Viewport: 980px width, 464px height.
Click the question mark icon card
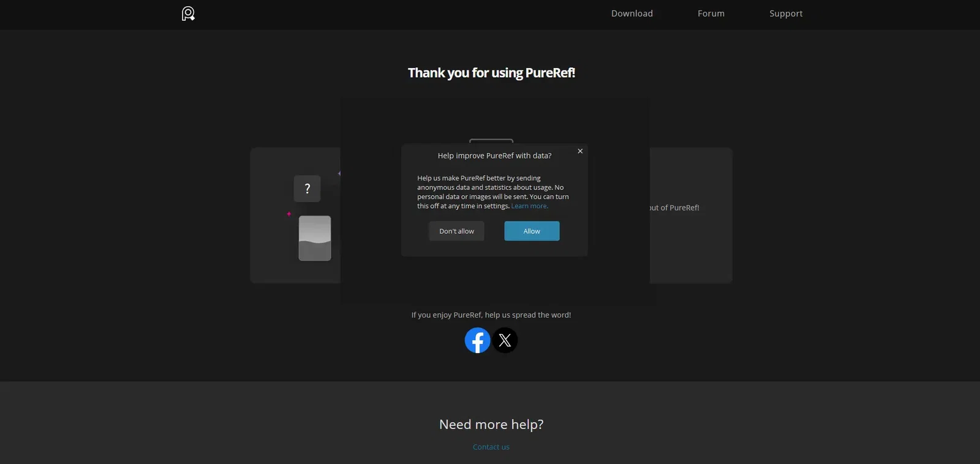307,189
